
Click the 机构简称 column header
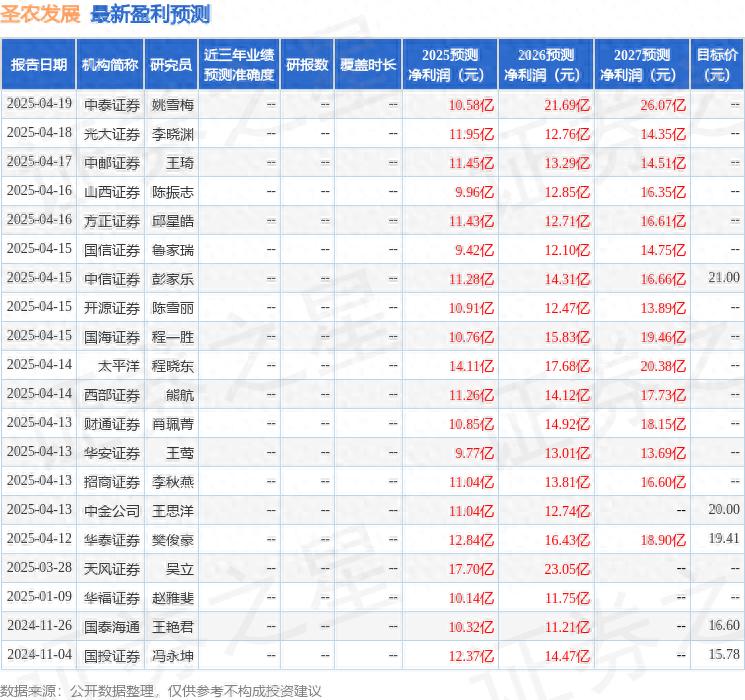coord(110,65)
